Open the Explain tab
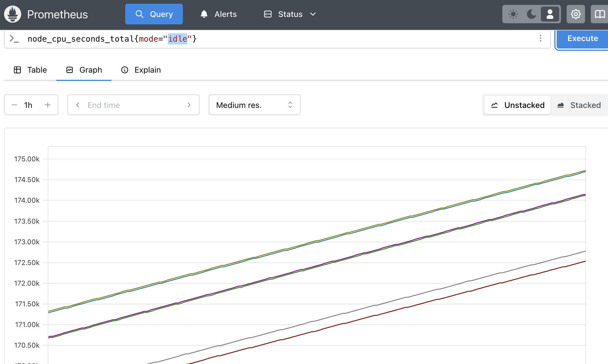 tap(141, 70)
